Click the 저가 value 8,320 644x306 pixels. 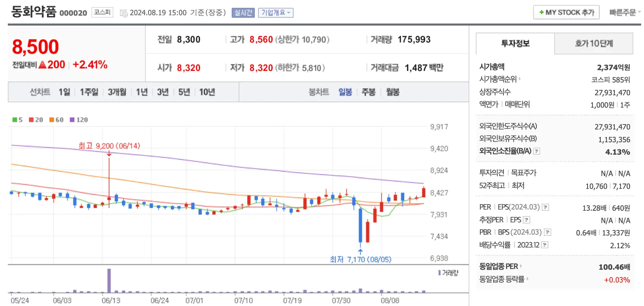[x=261, y=68]
